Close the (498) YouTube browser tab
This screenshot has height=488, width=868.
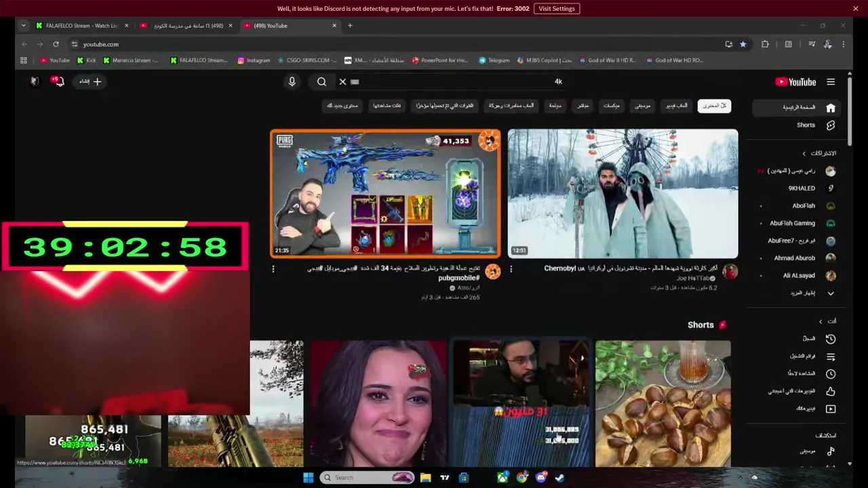[x=334, y=26]
